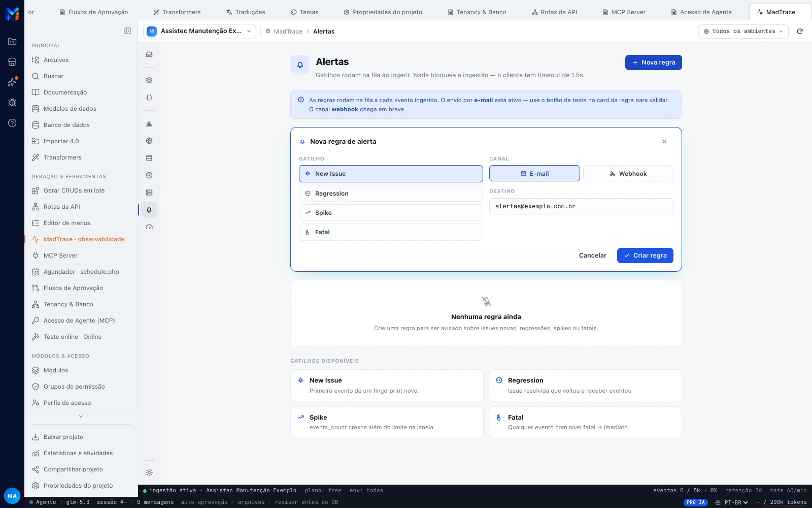The image size is (812, 508).
Task: Switch to the Tenancy & Banco tab
Action: tap(477, 12)
